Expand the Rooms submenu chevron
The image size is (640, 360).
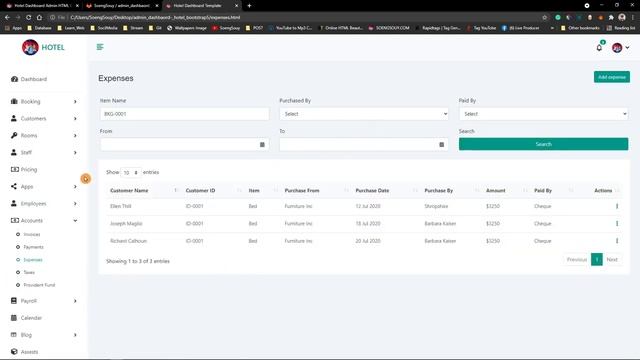pyautogui.click(x=75, y=136)
